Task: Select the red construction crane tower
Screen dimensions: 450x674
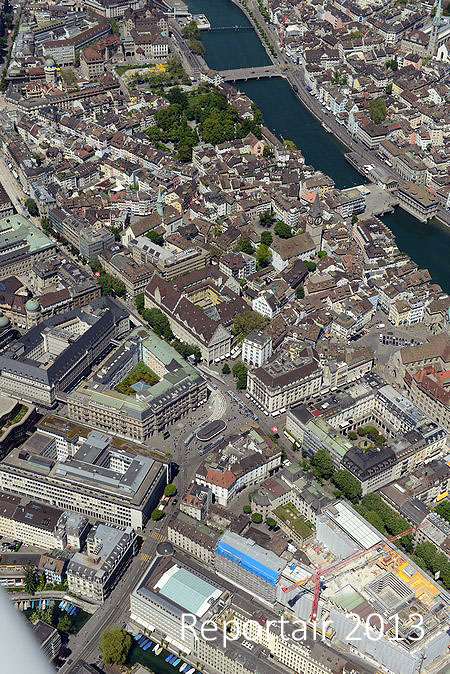Action: tap(316, 594)
